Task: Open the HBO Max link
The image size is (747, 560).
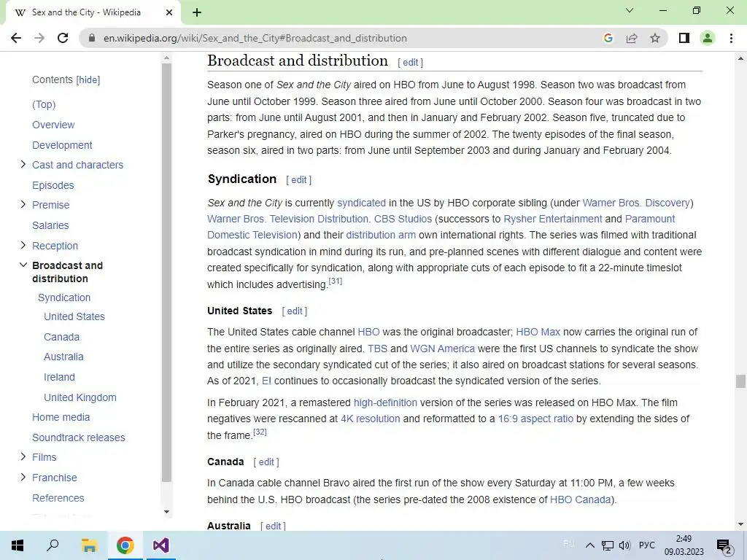Action: pyautogui.click(x=538, y=332)
